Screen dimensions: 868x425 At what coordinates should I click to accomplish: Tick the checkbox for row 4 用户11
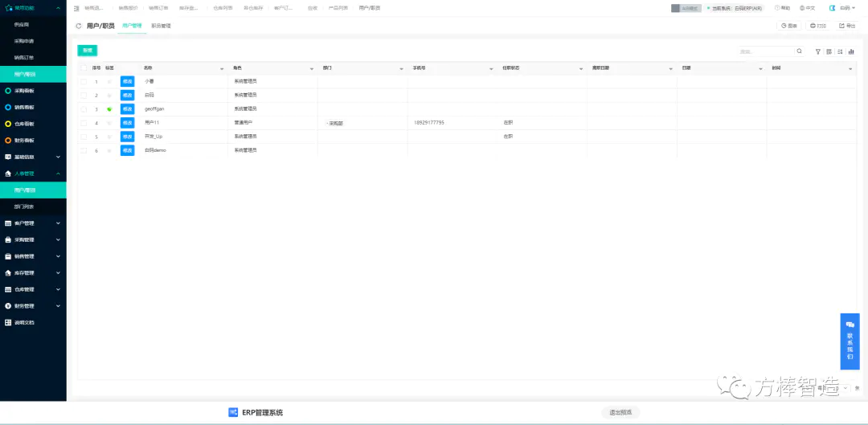point(84,123)
